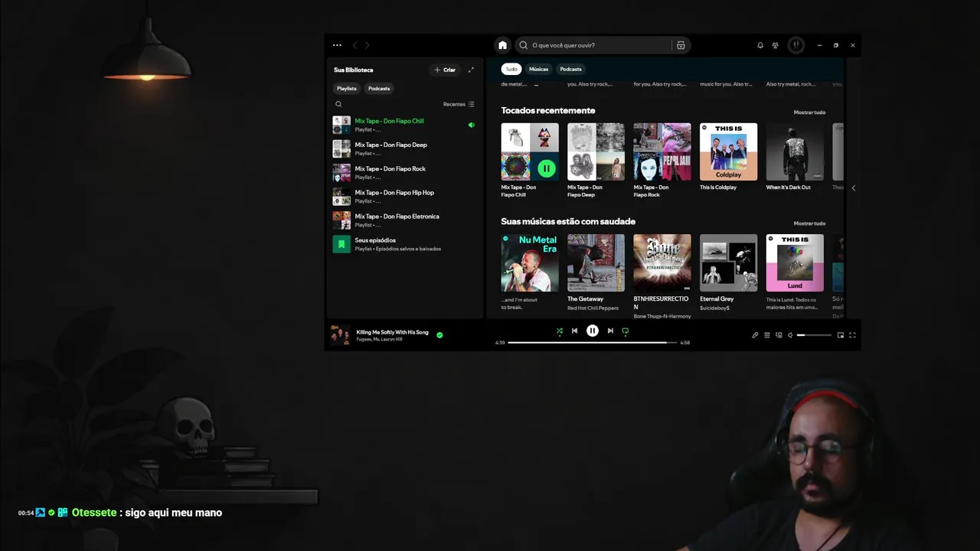Click the search field O que você quer ouvir?

602,45
